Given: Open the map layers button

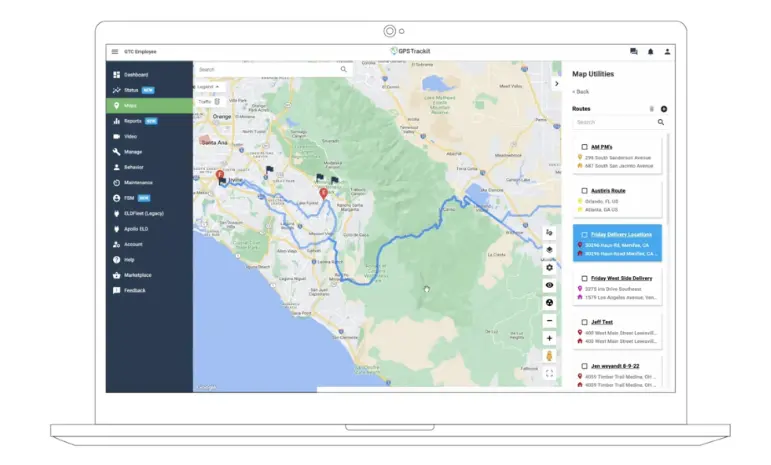Looking at the screenshot, I should 549,250.
